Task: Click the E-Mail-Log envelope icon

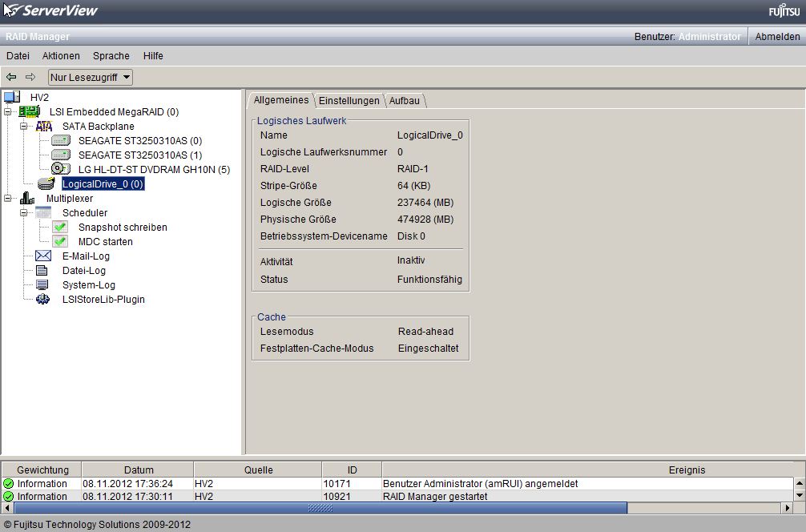Action: point(43,256)
